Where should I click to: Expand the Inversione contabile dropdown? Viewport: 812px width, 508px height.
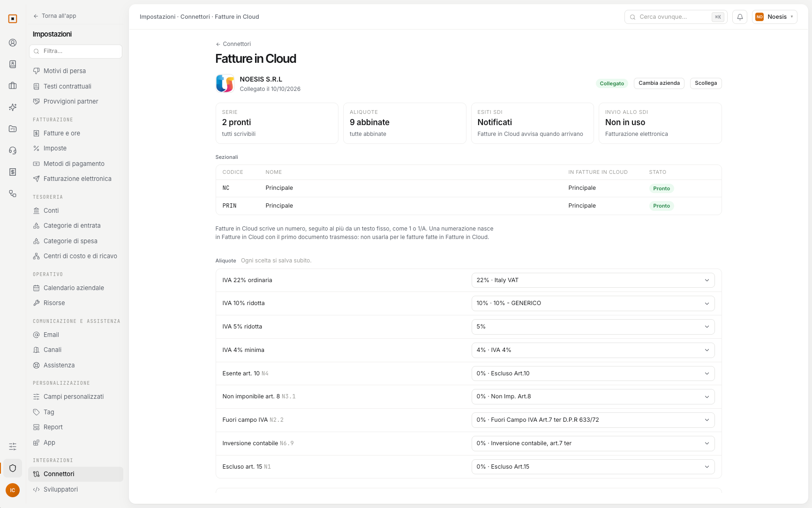point(593,443)
